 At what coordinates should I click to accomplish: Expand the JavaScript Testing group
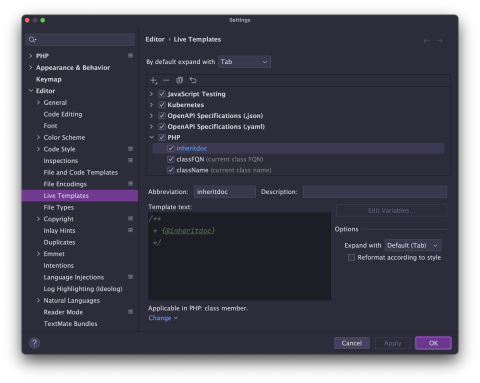click(x=151, y=94)
